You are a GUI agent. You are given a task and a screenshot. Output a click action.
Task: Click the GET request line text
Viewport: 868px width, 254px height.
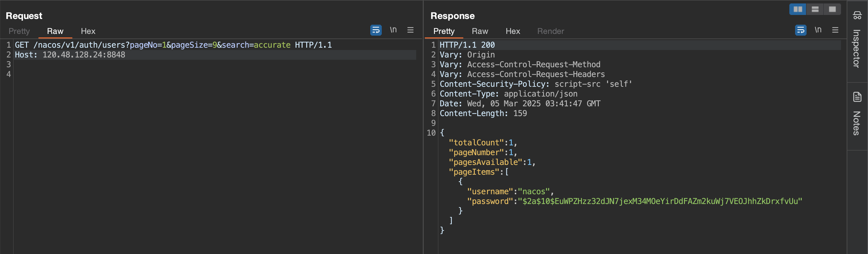(x=173, y=45)
